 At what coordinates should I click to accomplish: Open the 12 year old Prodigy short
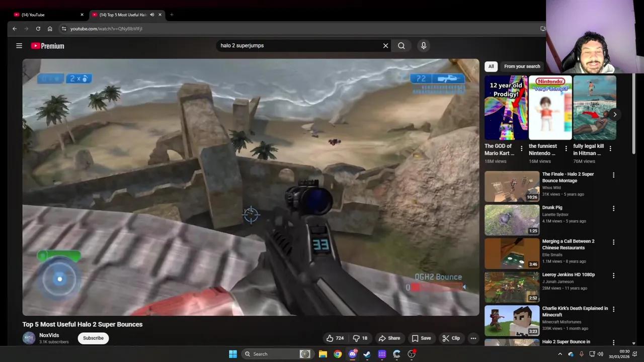coord(506,108)
